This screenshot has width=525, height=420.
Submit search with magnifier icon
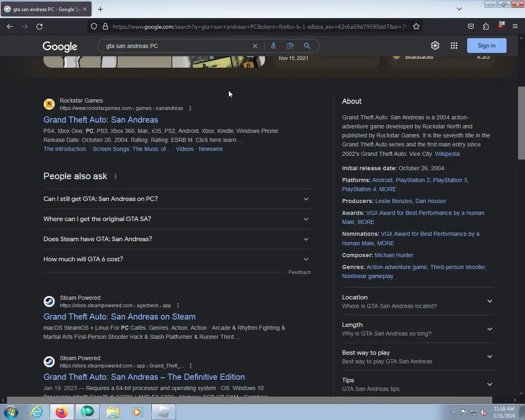coord(307,46)
